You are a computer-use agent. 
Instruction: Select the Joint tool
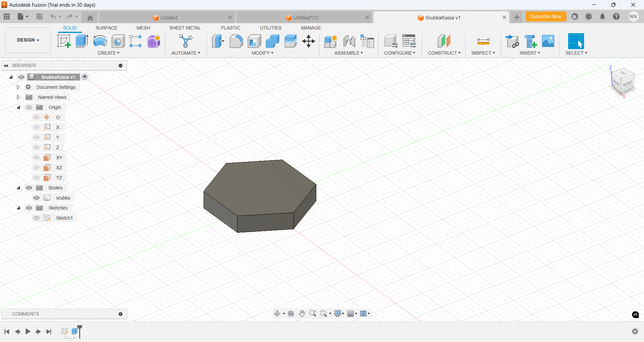tap(349, 41)
